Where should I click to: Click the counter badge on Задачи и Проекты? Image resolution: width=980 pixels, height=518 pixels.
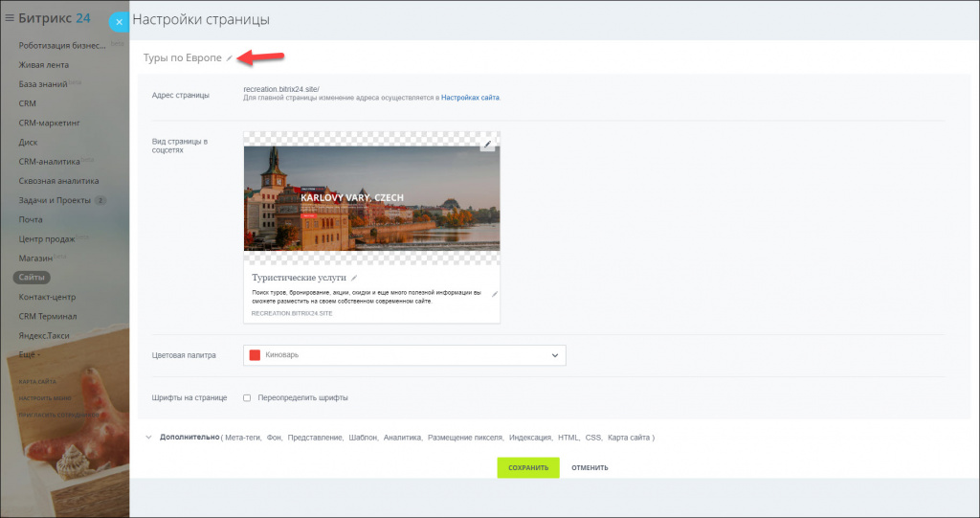(x=100, y=201)
